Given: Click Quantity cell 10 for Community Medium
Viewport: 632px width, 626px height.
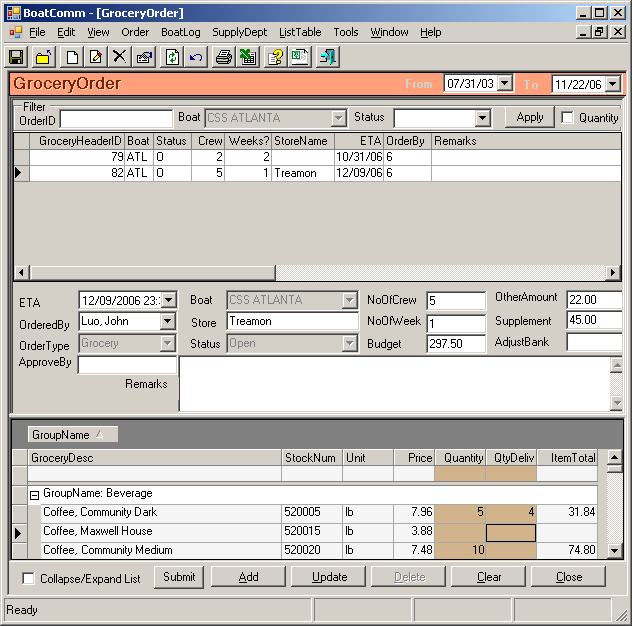Looking at the screenshot, I should coord(459,550).
